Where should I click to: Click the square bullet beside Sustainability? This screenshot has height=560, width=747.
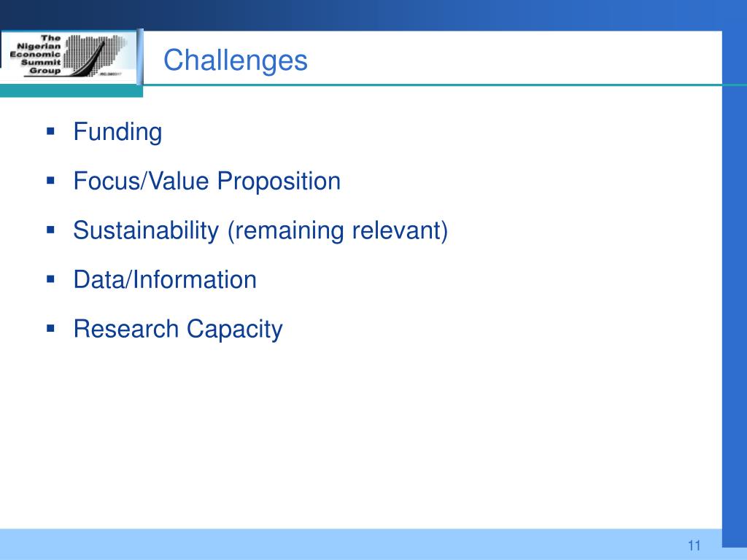coord(51,230)
